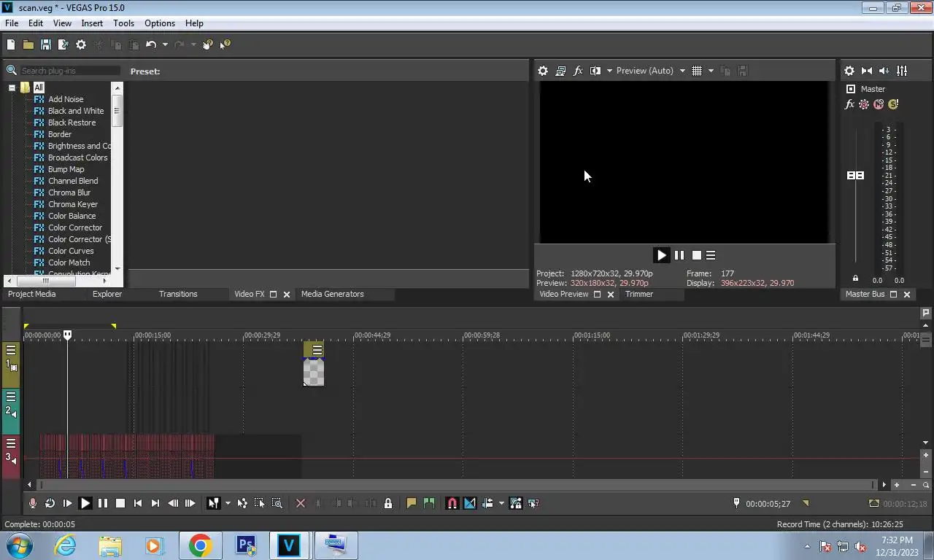
Task: Play from the Video Preview window
Action: click(661, 255)
